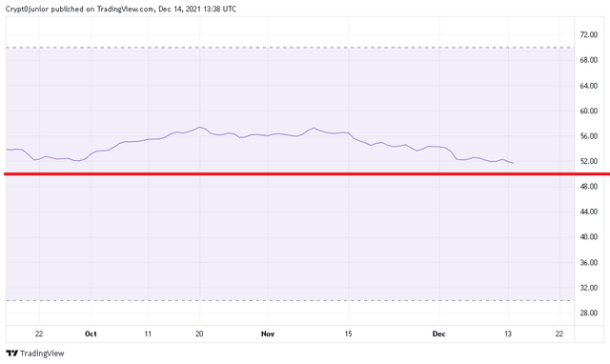Select the lower dashed band line
Screen dimensions: 610x364
290,300
